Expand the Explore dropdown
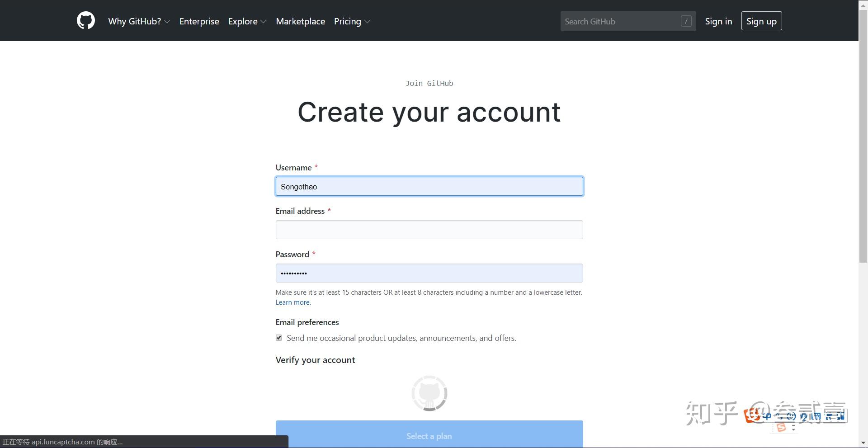The image size is (868, 448). pos(247,21)
